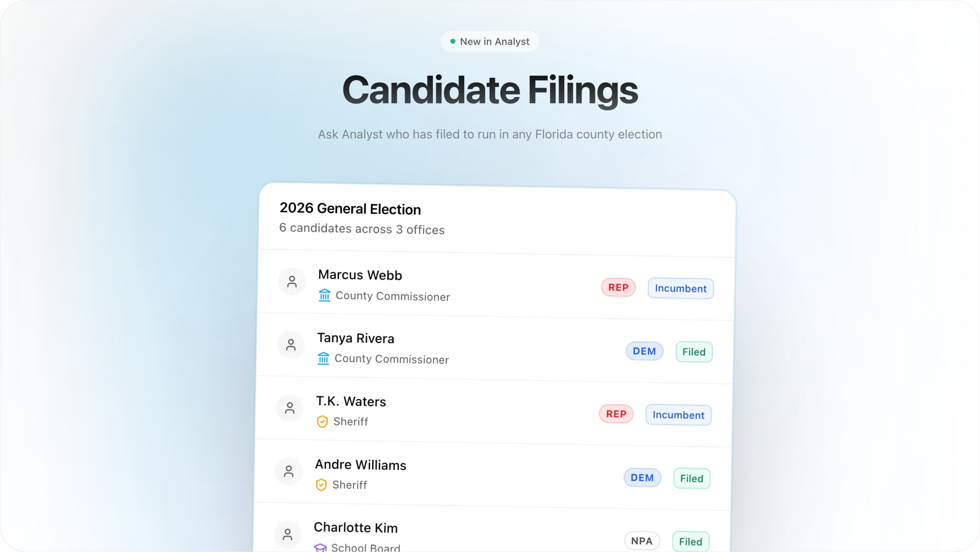Screen dimensions: 980x552
Task: Click the graduation cap icon next to School Board
Action: (321, 547)
